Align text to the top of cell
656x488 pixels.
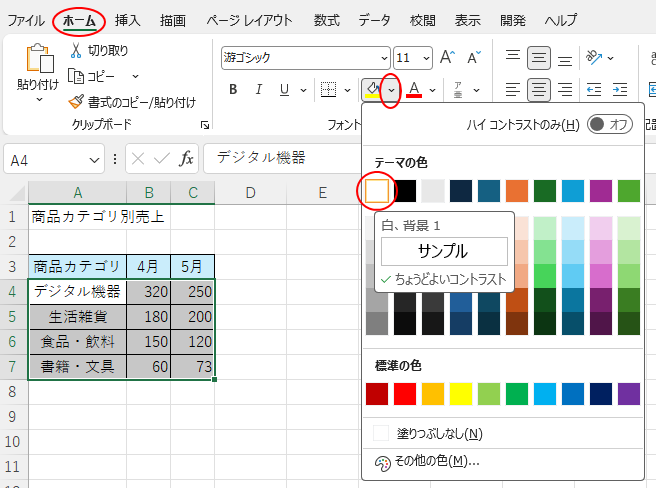(513, 57)
